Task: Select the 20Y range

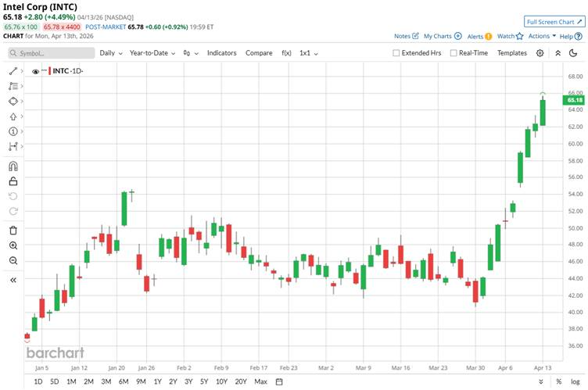Action: 241,381
